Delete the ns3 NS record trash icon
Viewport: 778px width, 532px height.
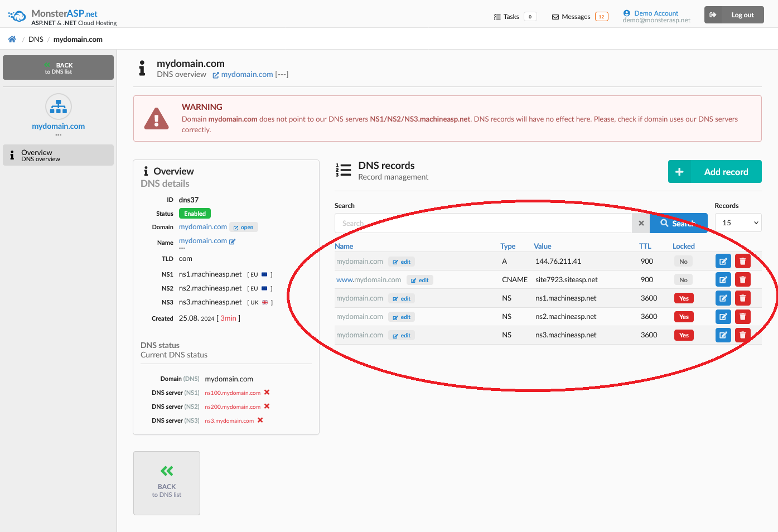tap(742, 335)
